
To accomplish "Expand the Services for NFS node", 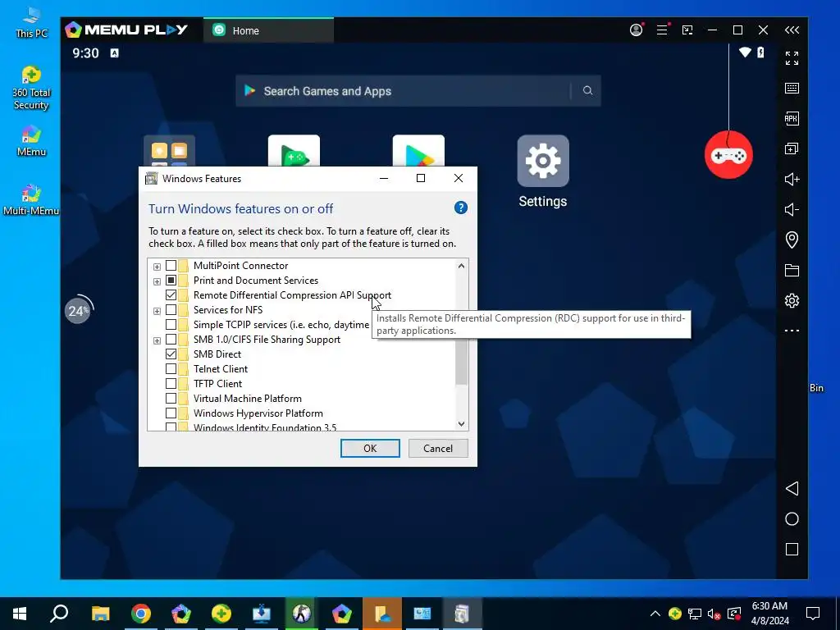I will [x=157, y=311].
